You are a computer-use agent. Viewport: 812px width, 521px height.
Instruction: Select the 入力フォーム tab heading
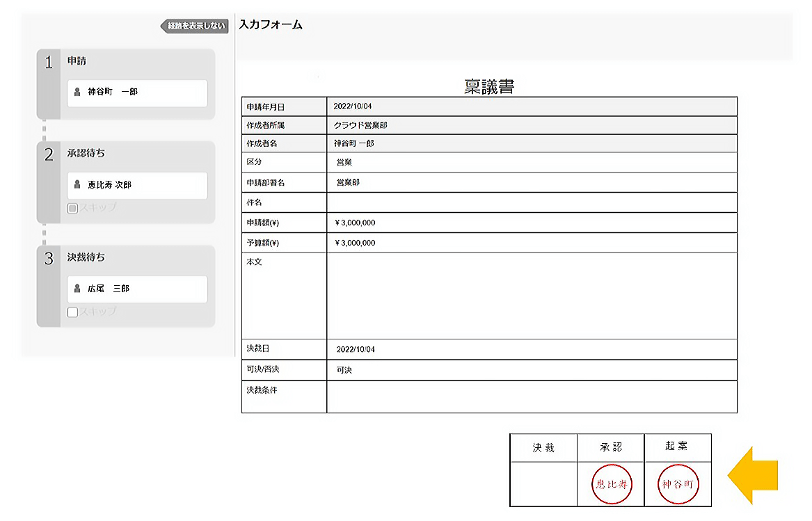pyautogui.click(x=271, y=25)
